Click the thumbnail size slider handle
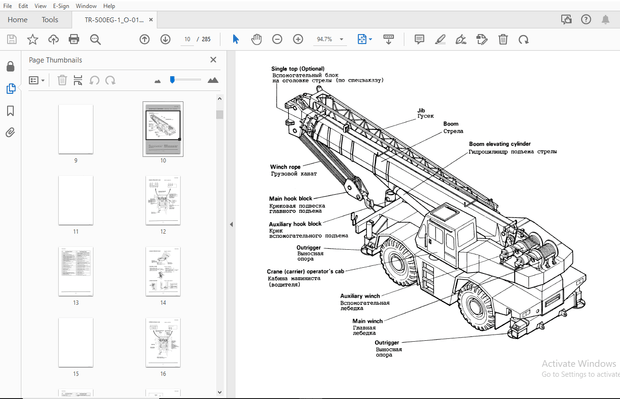The height and width of the screenshot is (399, 620). [x=172, y=80]
